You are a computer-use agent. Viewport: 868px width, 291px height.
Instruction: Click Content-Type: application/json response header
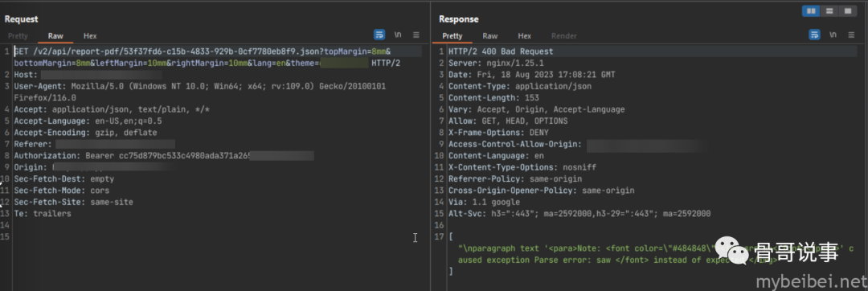pos(520,86)
